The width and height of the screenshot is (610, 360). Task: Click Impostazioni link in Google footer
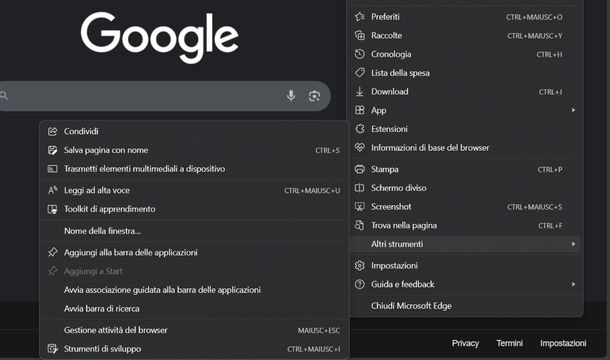click(x=563, y=343)
